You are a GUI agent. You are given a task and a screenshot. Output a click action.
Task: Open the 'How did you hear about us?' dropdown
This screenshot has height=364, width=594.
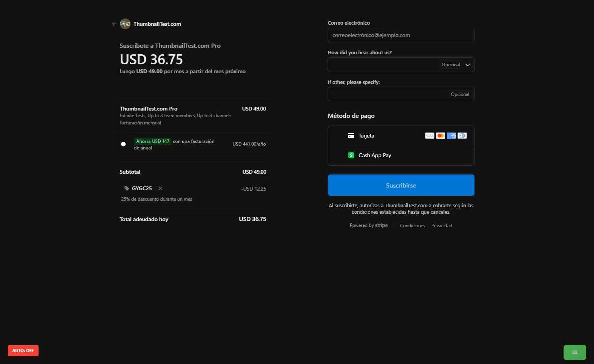tap(401, 65)
